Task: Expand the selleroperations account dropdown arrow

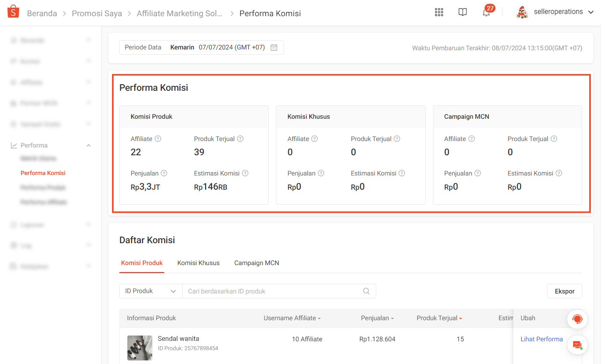Action: (591, 12)
